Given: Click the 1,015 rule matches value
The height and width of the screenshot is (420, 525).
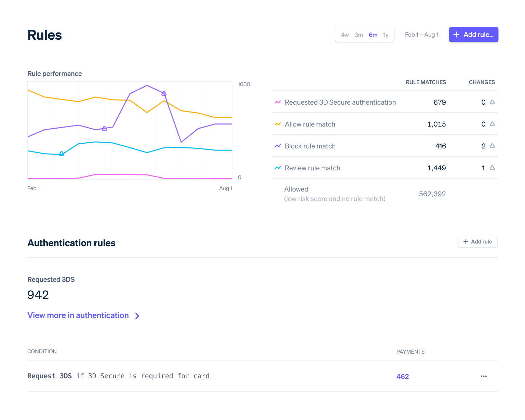Looking at the screenshot, I should tap(436, 124).
